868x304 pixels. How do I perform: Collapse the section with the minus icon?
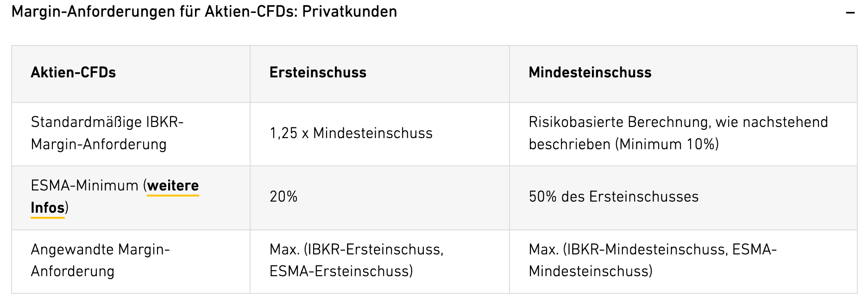click(x=849, y=13)
